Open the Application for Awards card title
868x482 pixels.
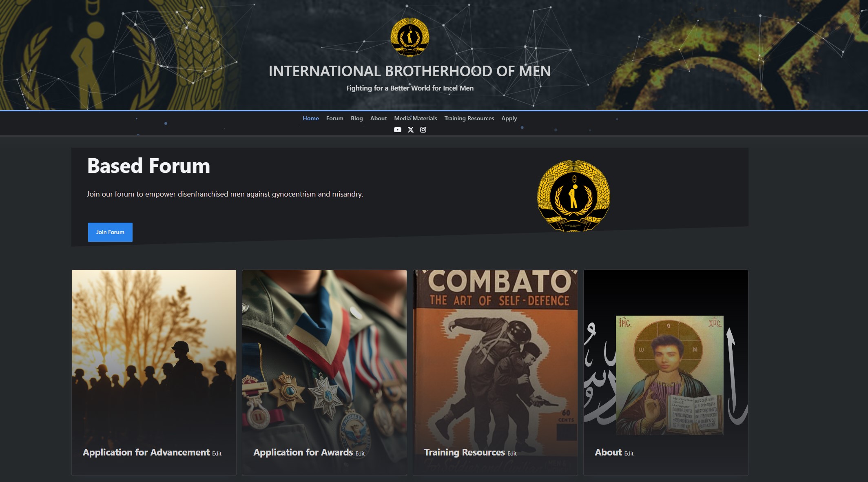click(303, 452)
